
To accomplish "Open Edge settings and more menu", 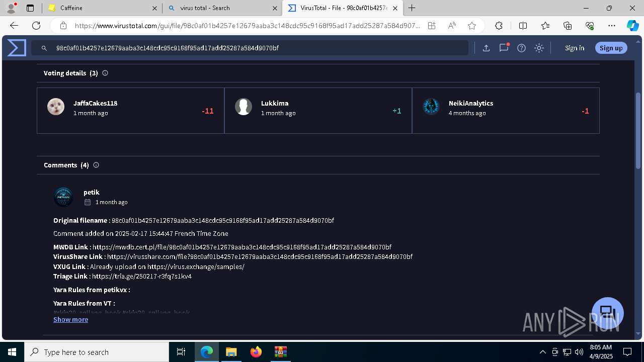I will 612,26.
